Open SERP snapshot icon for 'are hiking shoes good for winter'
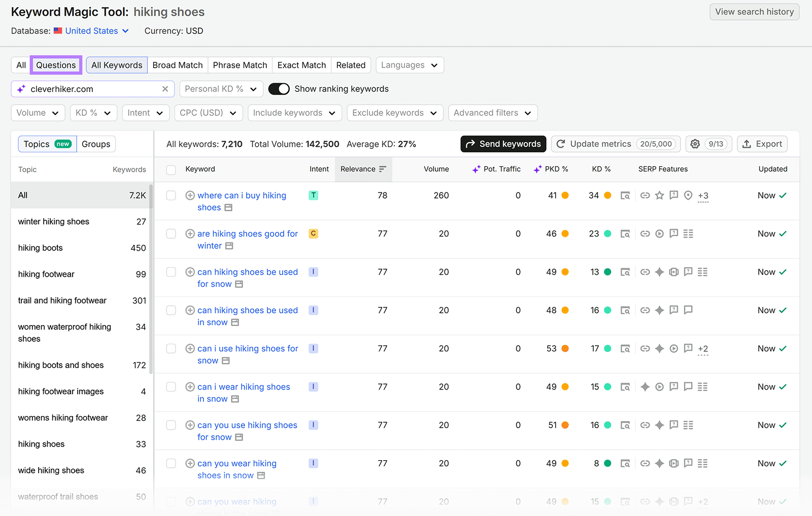The width and height of the screenshot is (812, 516). (625, 234)
